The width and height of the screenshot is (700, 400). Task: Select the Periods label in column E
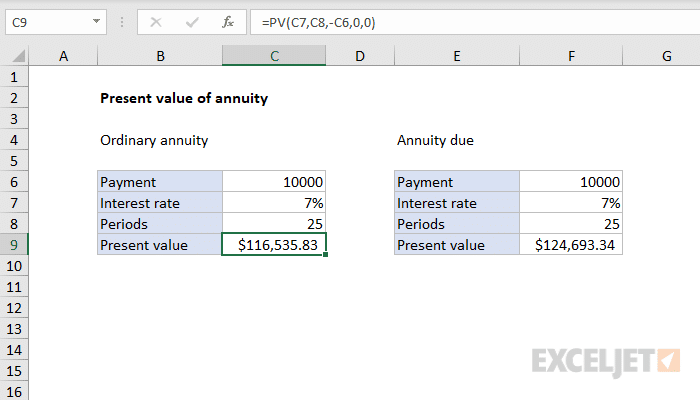[457, 224]
